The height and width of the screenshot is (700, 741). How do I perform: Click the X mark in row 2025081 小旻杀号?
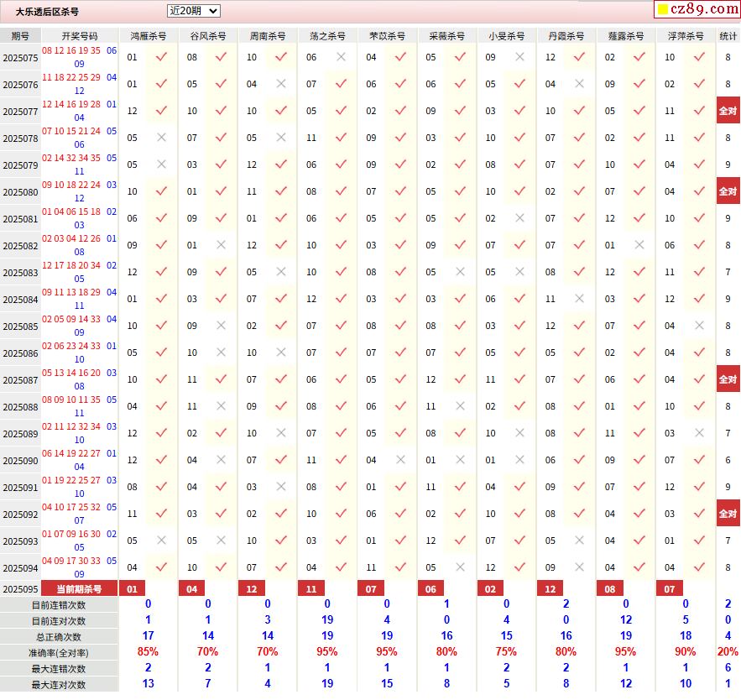[519, 218]
